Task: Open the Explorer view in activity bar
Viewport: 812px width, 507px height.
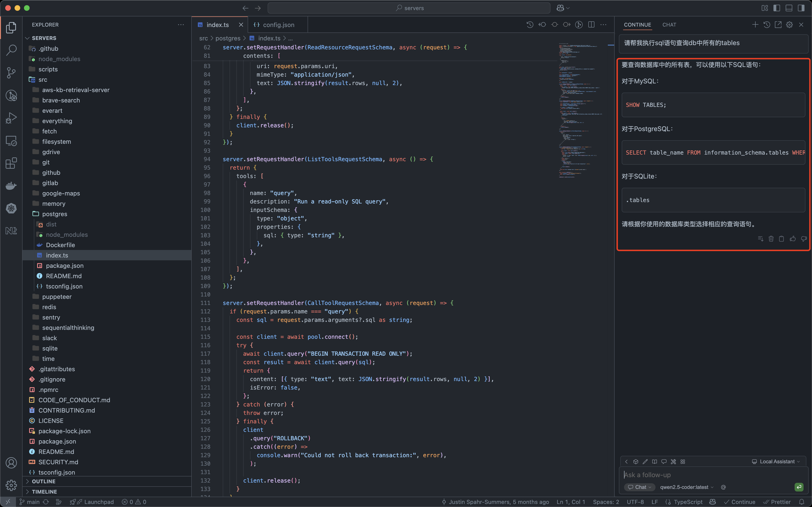Action: coord(11,27)
